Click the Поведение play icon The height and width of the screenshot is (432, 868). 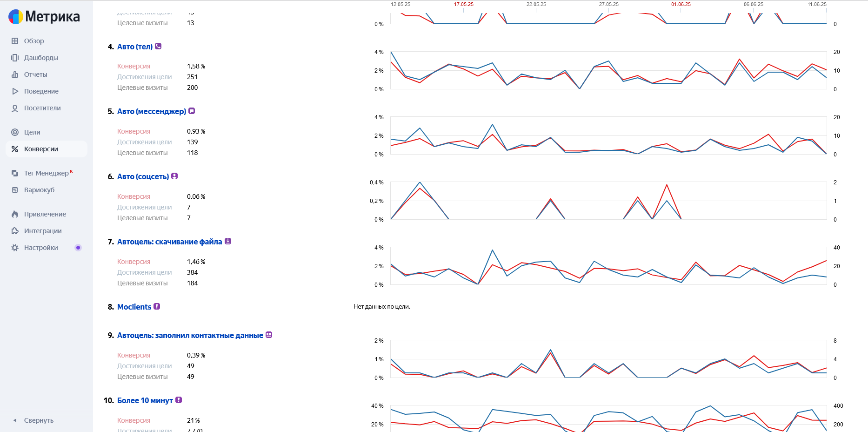tap(15, 91)
